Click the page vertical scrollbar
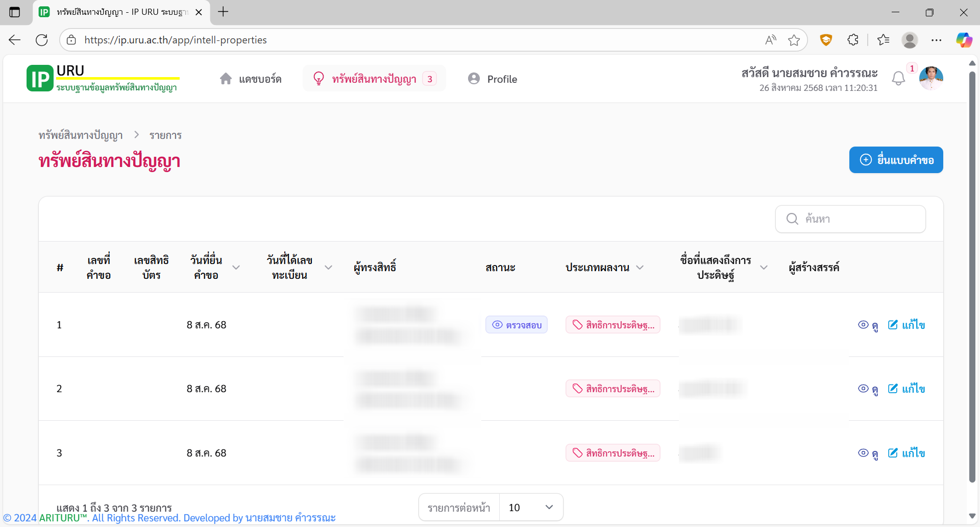Viewport: 980px width, 527px height. (x=972, y=276)
